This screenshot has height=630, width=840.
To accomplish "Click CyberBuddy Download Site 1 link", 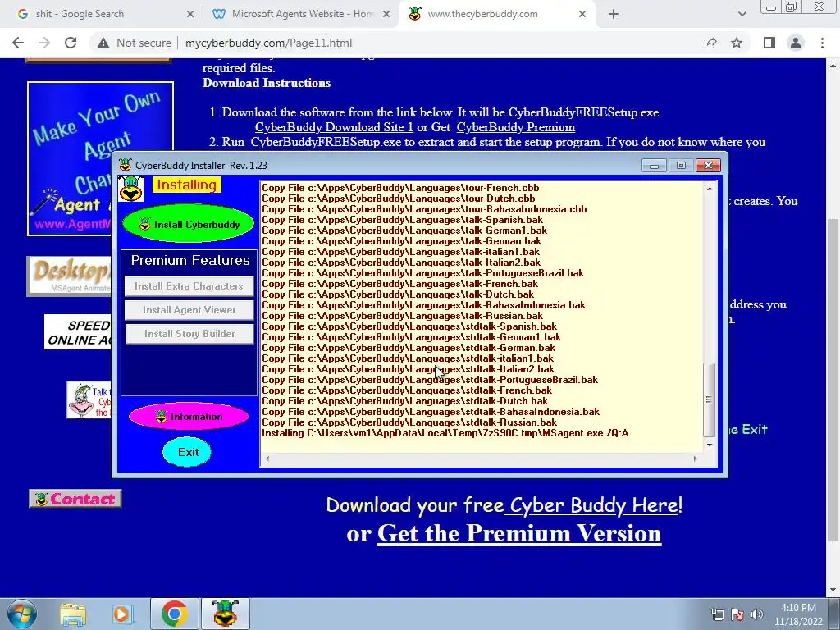I will pyautogui.click(x=334, y=127).
